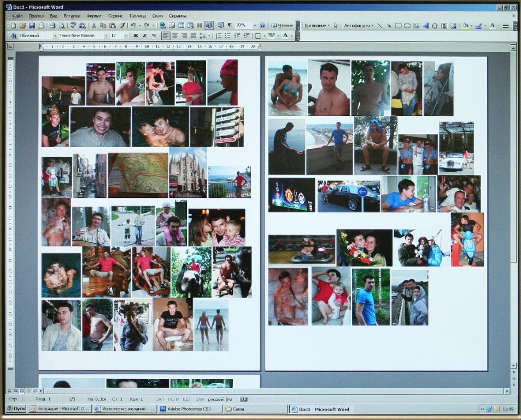Click the Чтение reading mode button
Viewport: 521px width, 420px height.
tap(282, 26)
